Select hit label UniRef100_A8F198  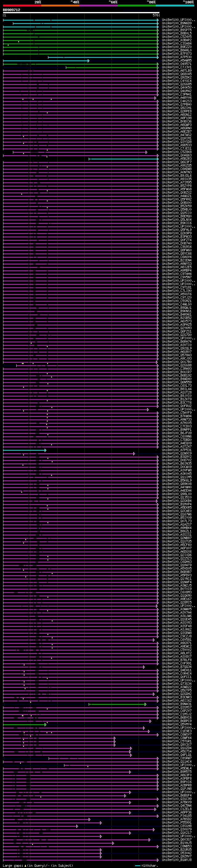[x=177, y=118]
